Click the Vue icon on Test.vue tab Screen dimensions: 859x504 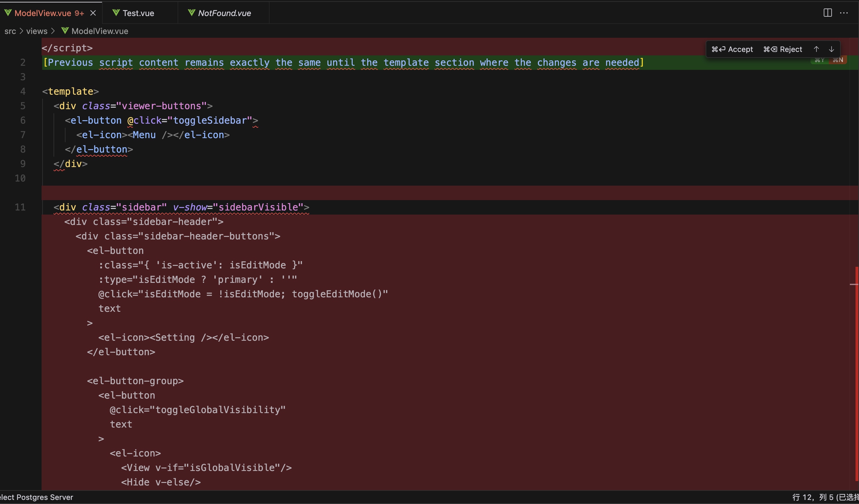point(116,13)
